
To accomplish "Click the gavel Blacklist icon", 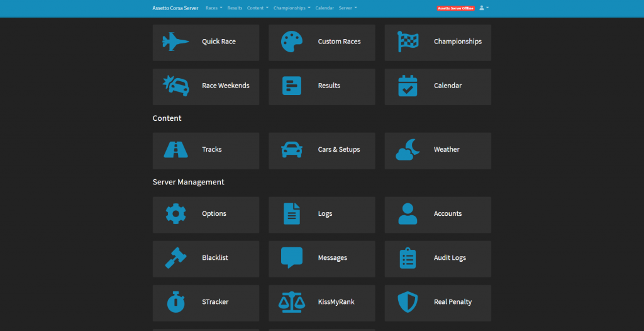I will (176, 258).
